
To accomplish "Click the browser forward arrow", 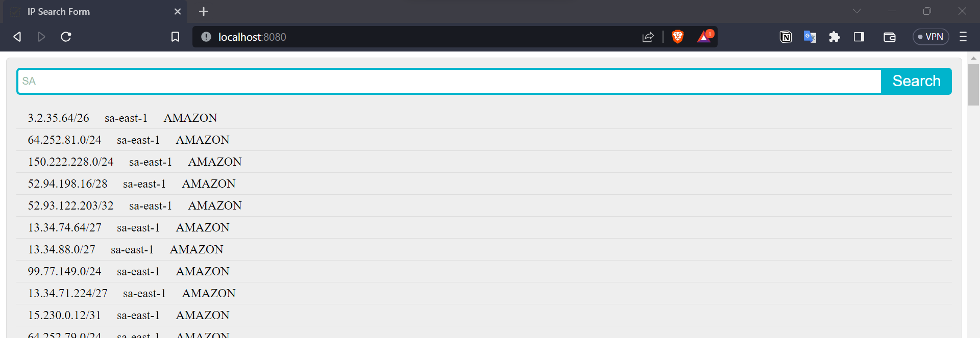I will click(x=41, y=37).
